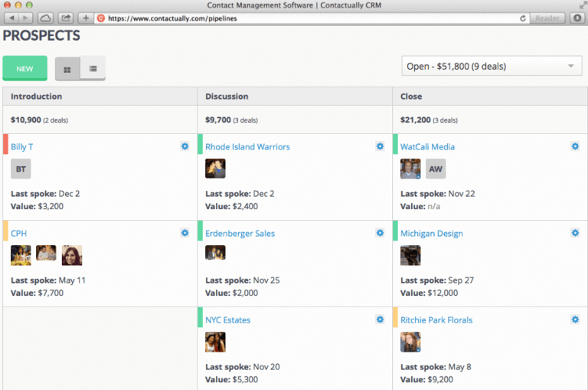Open the Billy T deal link

21,147
